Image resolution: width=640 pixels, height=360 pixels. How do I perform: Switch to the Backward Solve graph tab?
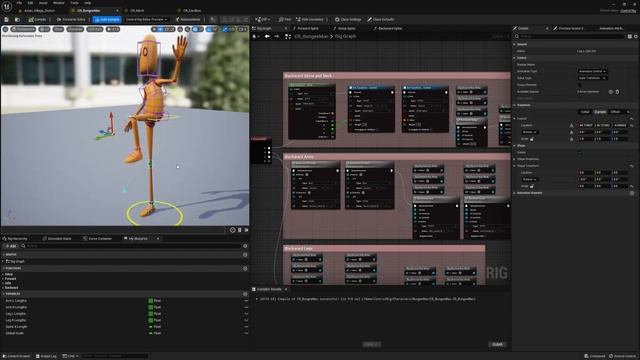tap(388, 29)
